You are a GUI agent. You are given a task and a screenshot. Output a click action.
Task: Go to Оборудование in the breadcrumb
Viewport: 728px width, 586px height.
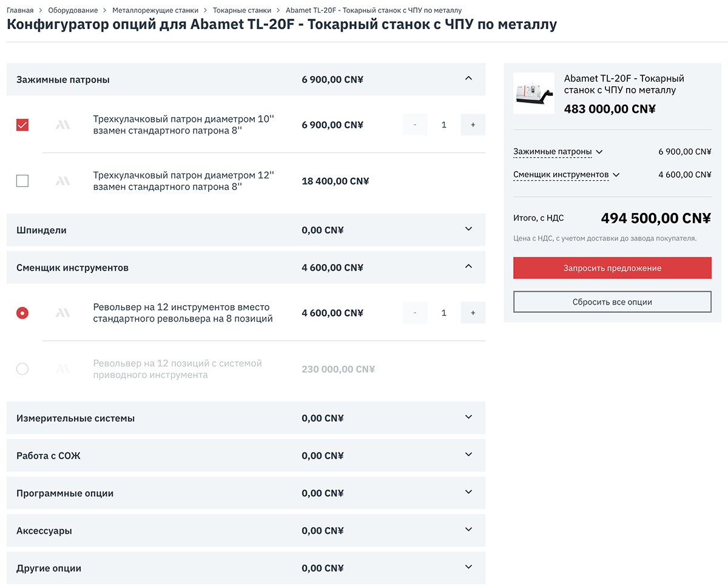click(x=73, y=10)
